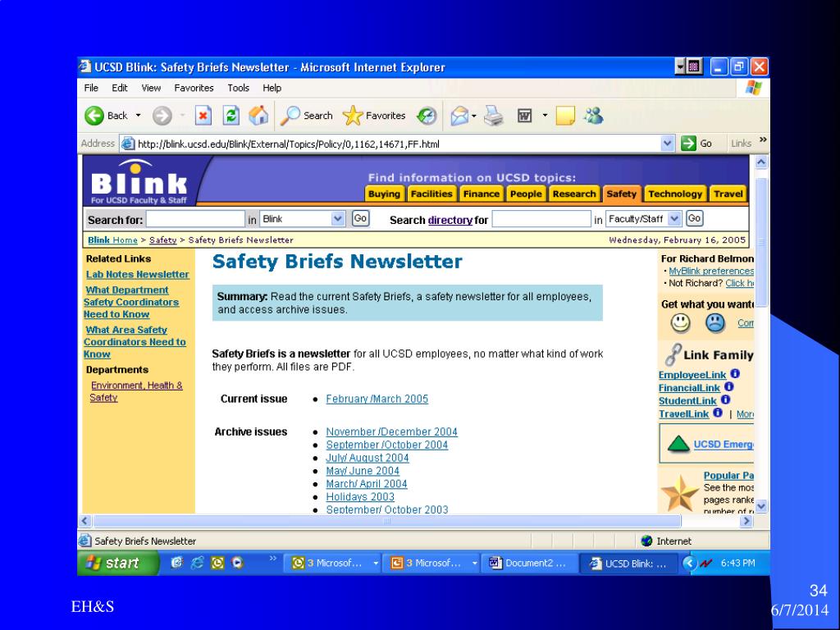
Task: Click the info icon next to StudentLink
Action: pyautogui.click(x=725, y=399)
